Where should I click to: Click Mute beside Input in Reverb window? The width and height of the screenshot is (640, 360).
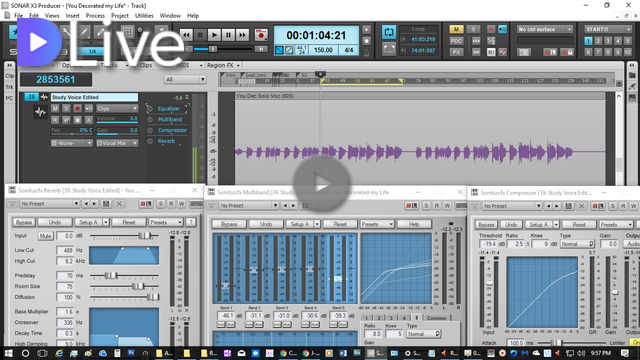45,236
